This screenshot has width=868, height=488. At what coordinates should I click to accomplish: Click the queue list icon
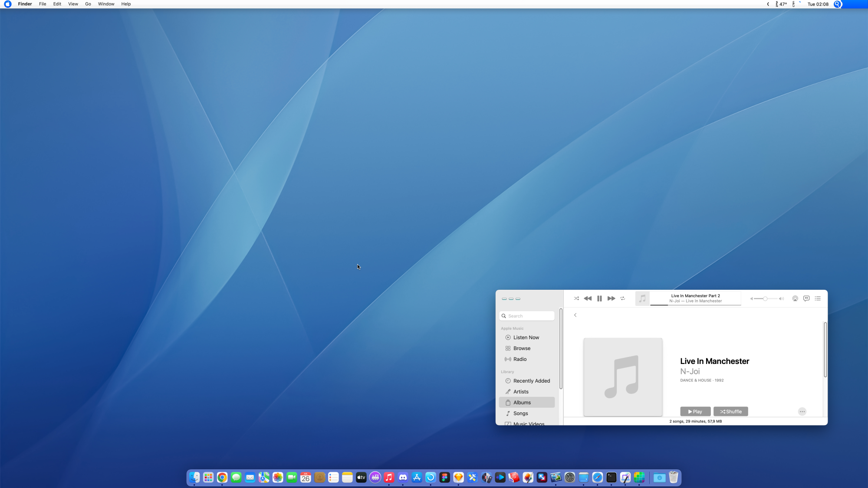coord(818,298)
